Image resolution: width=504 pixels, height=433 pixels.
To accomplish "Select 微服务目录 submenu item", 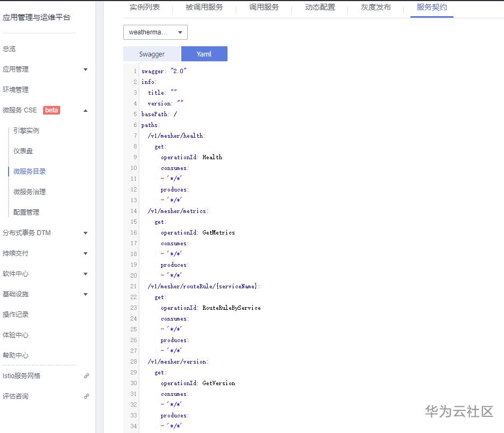I will 29,172.
